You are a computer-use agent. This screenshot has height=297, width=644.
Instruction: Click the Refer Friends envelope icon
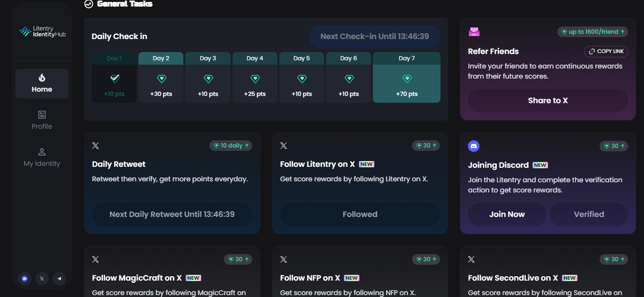coord(474,32)
